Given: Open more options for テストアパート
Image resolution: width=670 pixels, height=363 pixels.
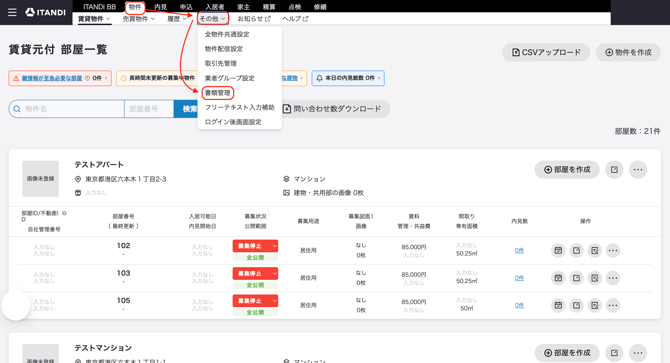Looking at the screenshot, I should click(638, 170).
